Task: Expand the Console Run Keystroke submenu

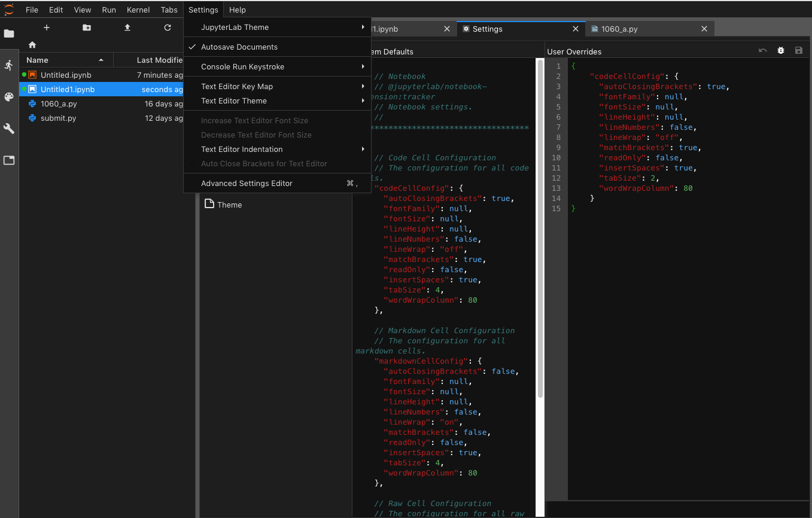Action: click(x=278, y=66)
